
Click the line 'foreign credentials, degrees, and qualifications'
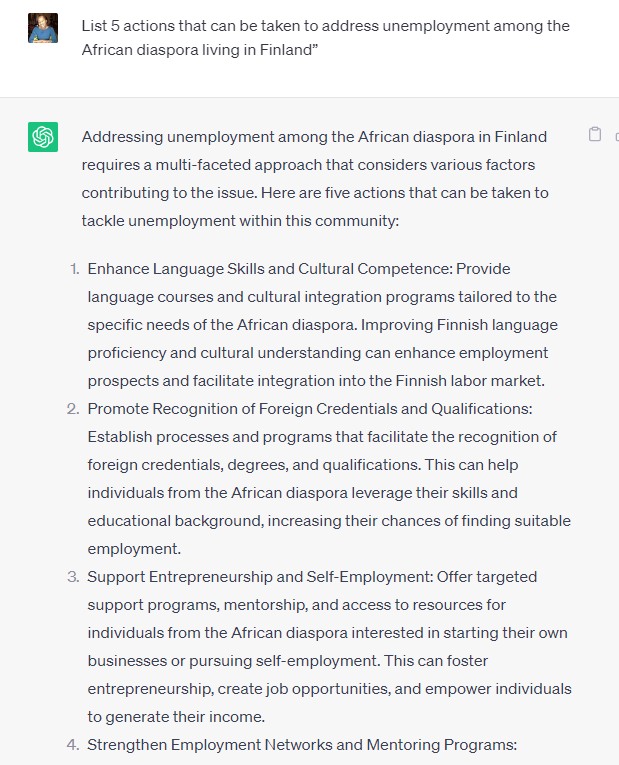(x=254, y=465)
